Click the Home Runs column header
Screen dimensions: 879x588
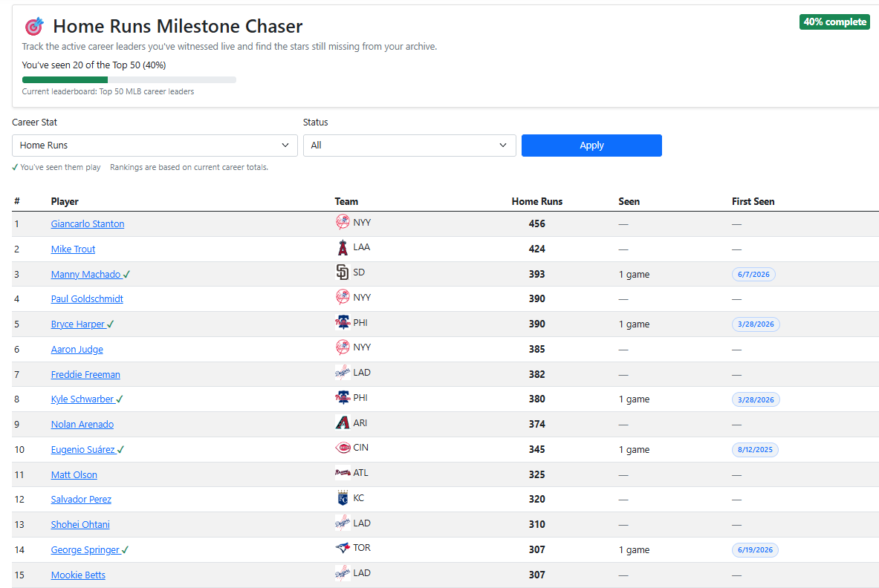pos(536,202)
